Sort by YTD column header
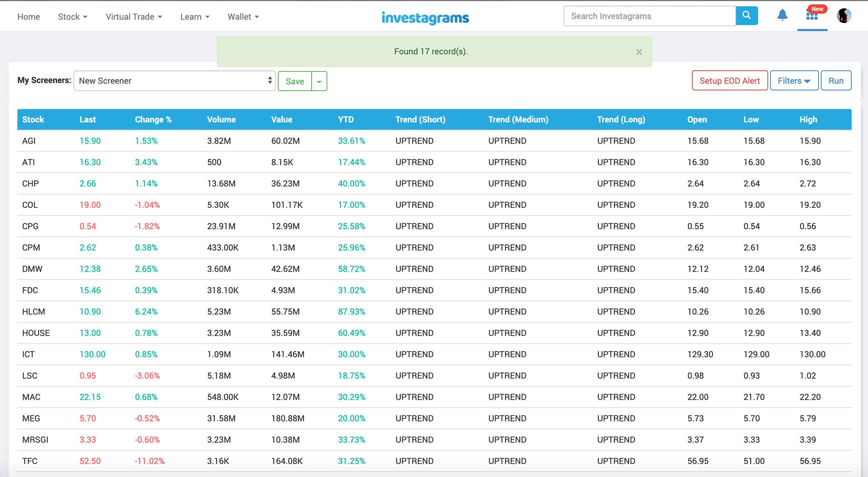Image resolution: width=868 pixels, height=477 pixels. [x=346, y=119]
